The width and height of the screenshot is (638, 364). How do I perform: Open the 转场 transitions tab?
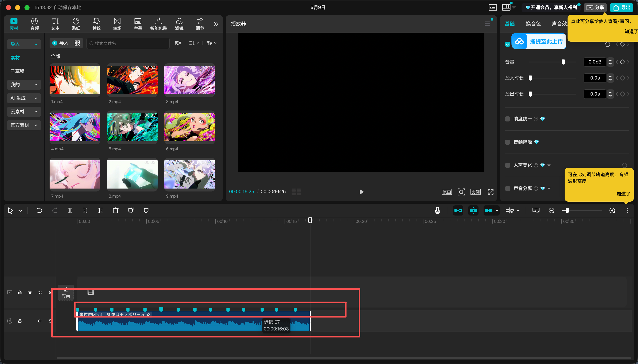[117, 24]
